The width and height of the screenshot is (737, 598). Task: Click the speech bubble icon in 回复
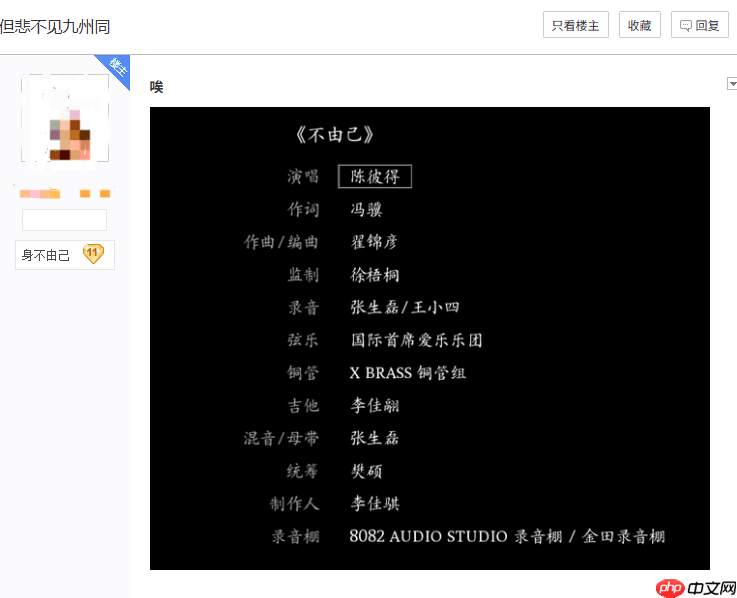pyautogui.click(x=686, y=26)
